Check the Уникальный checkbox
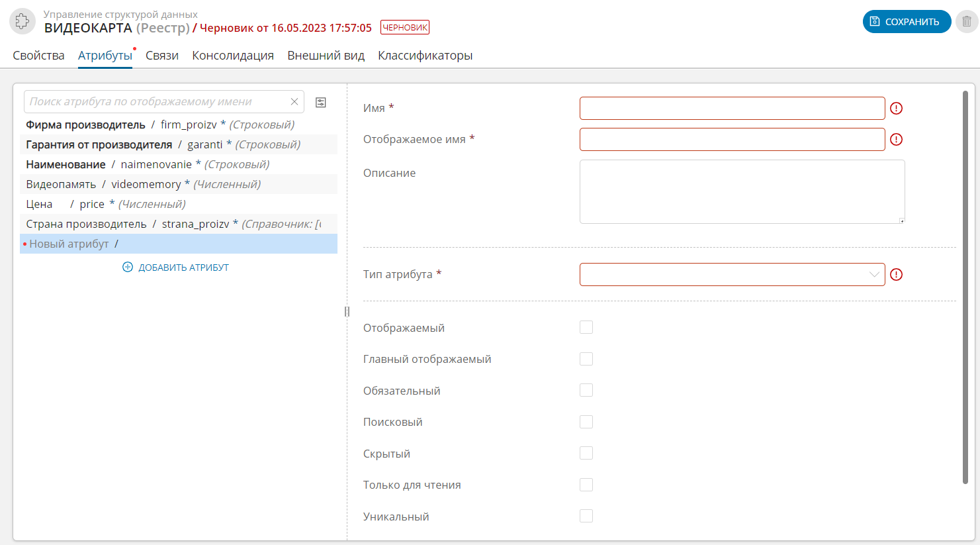The height and width of the screenshot is (545, 980). [586, 516]
